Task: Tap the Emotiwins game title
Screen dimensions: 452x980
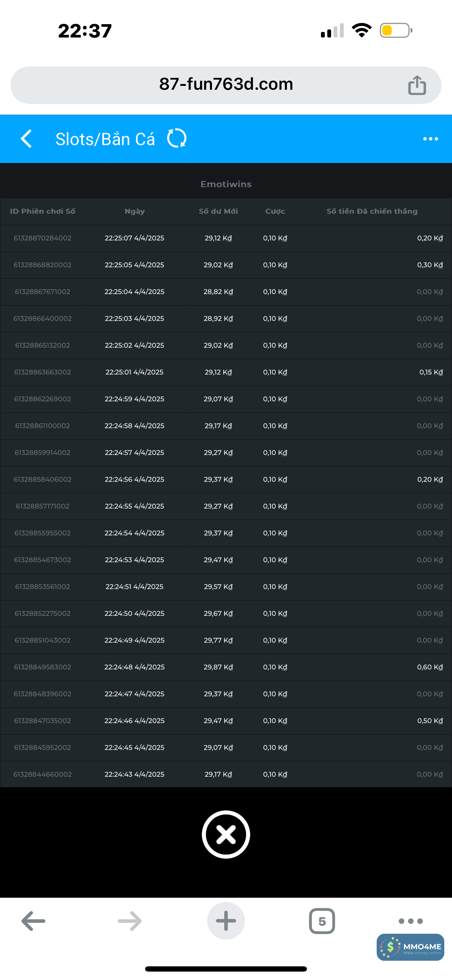Action: coord(226,184)
